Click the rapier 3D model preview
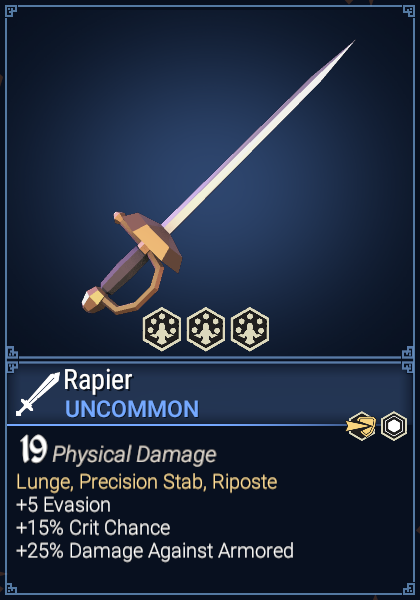This screenshot has width=420, height=600. click(x=218, y=177)
